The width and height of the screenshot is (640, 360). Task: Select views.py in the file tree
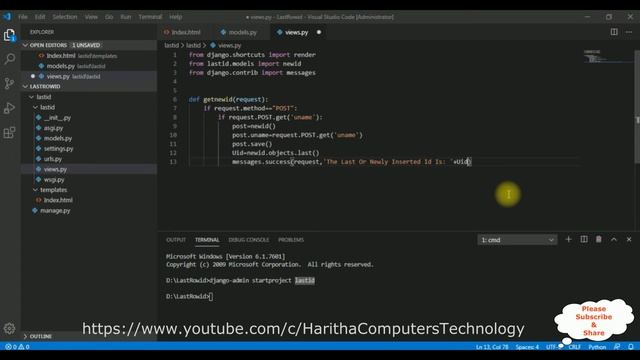click(55, 169)
